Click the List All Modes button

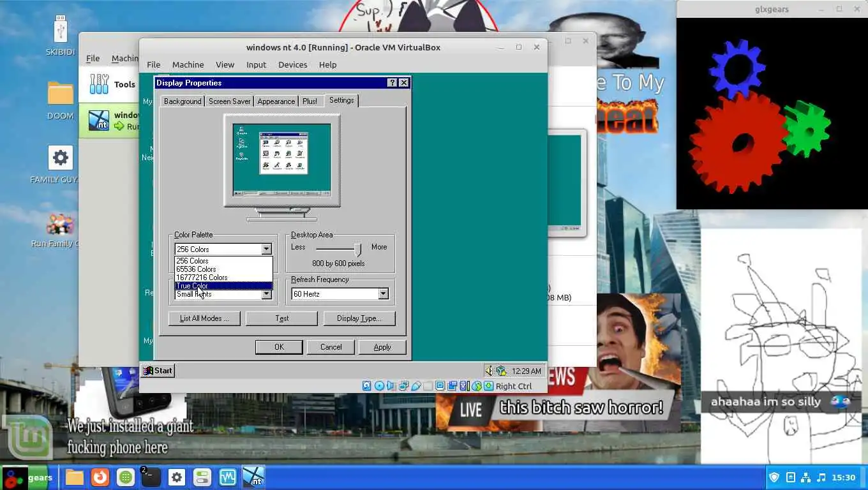(x=204, y=318)
